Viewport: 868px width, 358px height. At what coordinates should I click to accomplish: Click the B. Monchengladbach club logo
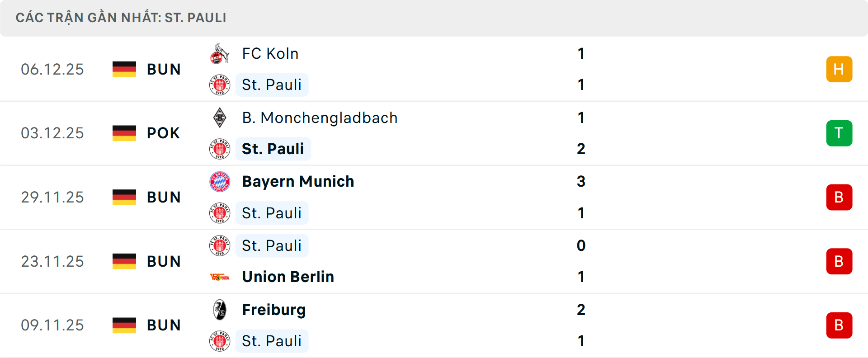coord(220,118)
